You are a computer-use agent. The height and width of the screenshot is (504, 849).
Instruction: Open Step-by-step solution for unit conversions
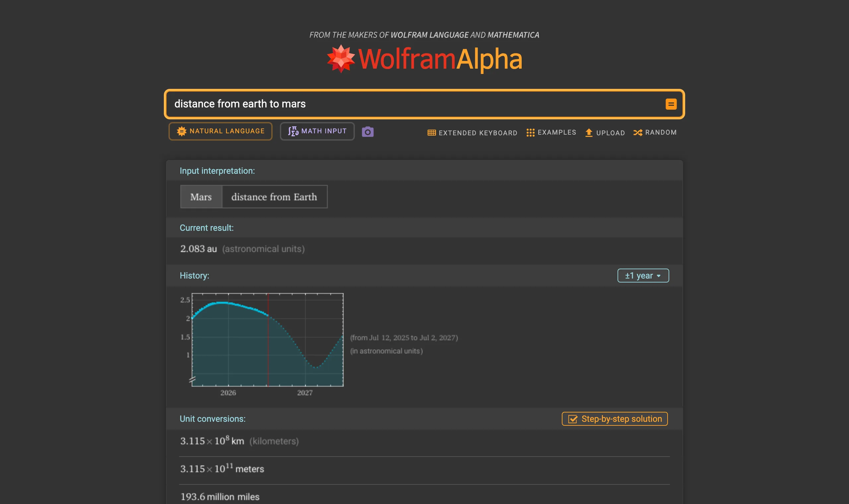pos(615,419)
